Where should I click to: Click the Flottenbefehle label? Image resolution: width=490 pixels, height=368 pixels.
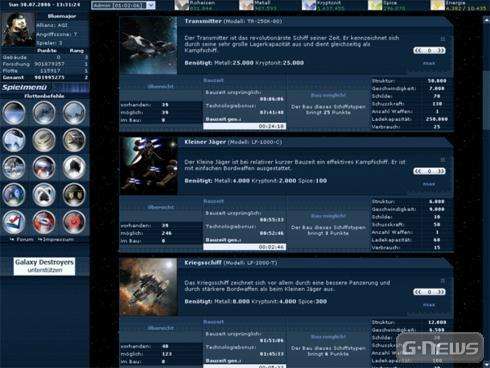[44, 96]
